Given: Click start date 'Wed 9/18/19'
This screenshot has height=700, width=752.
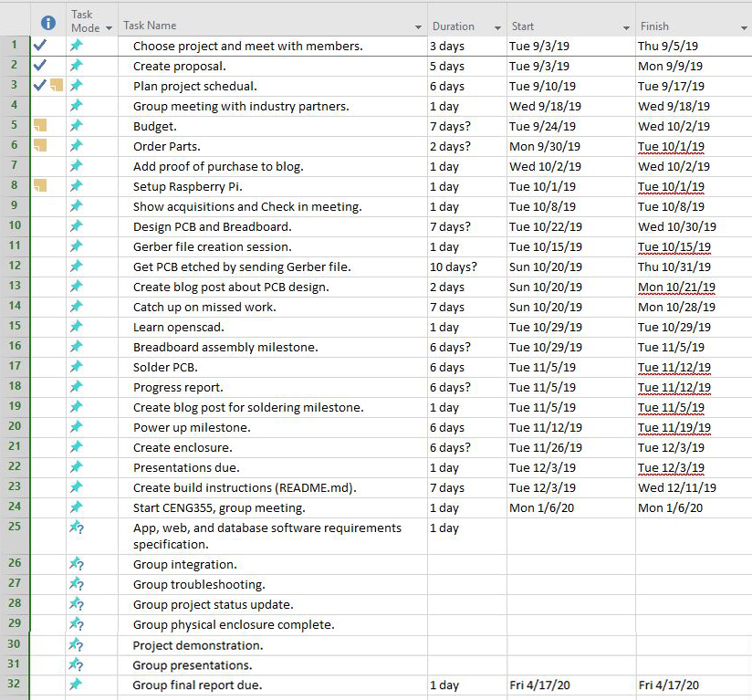Looking at the screenshot, I should pyautogui.click(x=546, y=107).
